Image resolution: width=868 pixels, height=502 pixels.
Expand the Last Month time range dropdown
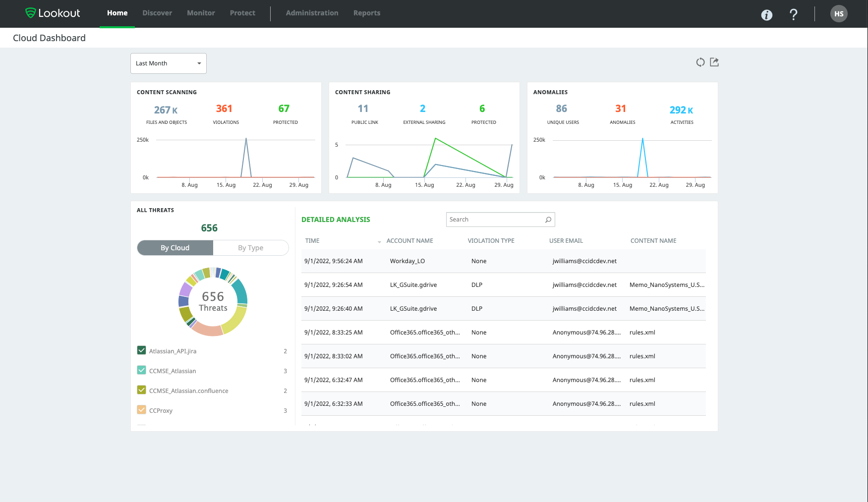tap(168, 63)
